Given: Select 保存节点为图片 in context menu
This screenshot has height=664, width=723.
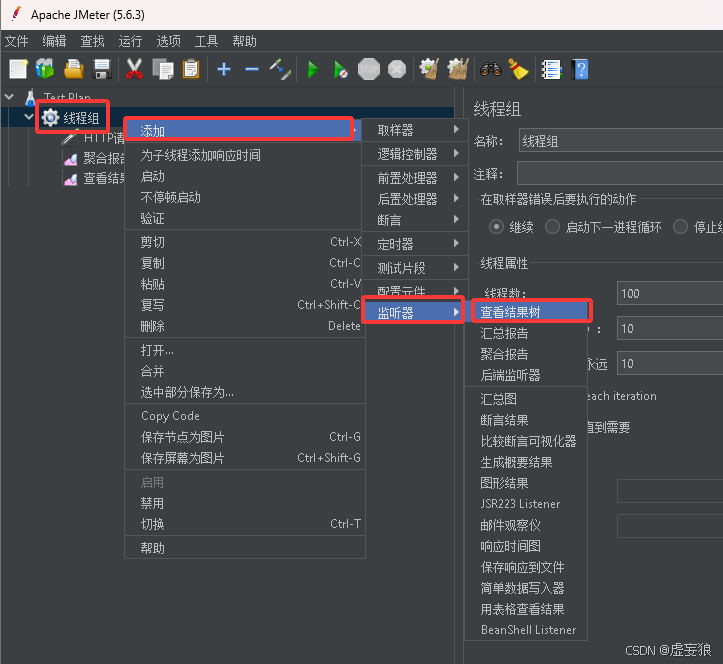Looking at the screenshot, I should pos(245,437).
